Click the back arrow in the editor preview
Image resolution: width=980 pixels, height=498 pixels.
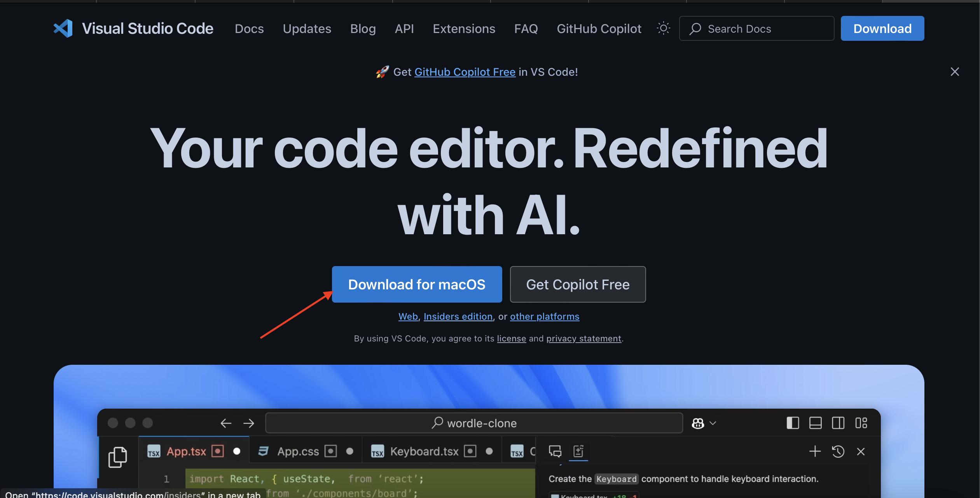click(226, 423)
